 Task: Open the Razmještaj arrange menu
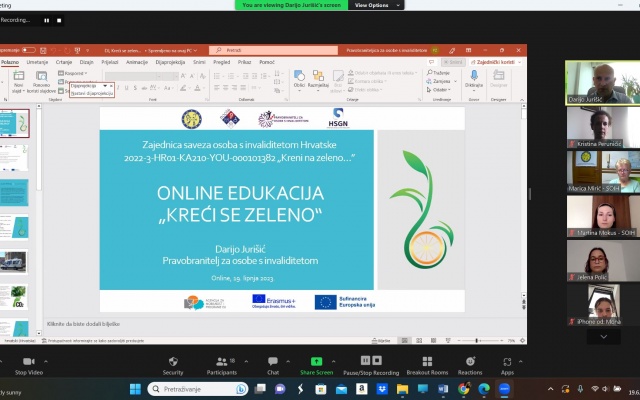(x=318, y=80)
